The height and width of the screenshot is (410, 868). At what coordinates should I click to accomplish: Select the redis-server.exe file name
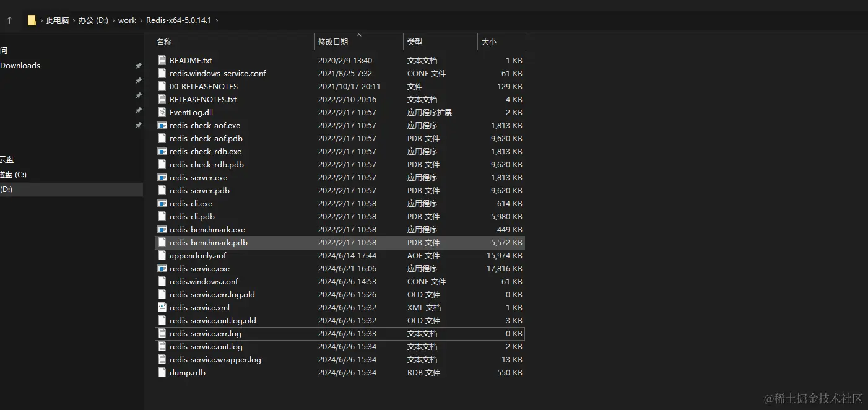[x=198, y=177]
